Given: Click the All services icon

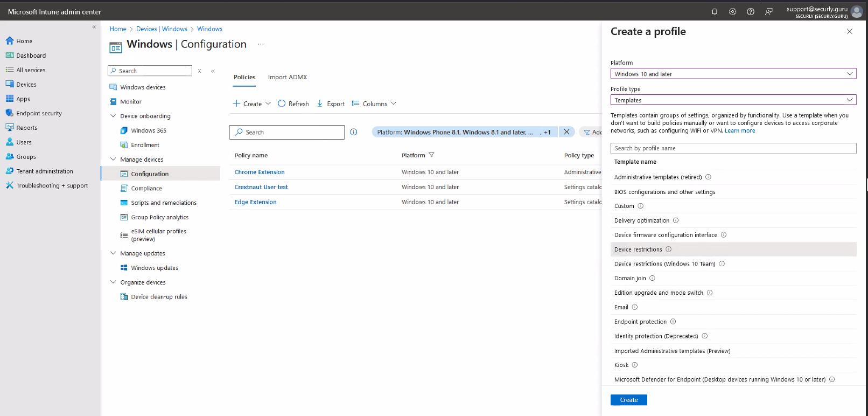Looking at the screenshot, I should point(10,70).
